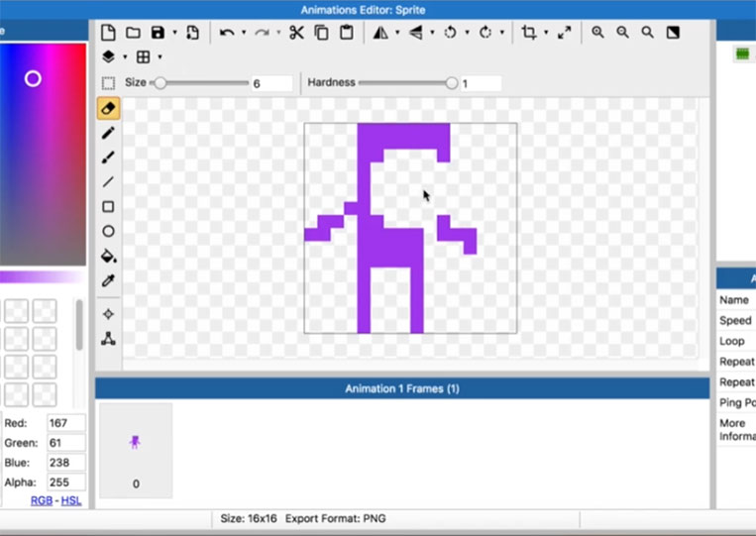The height and width of the screenshot is (536, 756).
Task: Click the resize canvas arrows icon
Action: point(564,33)
